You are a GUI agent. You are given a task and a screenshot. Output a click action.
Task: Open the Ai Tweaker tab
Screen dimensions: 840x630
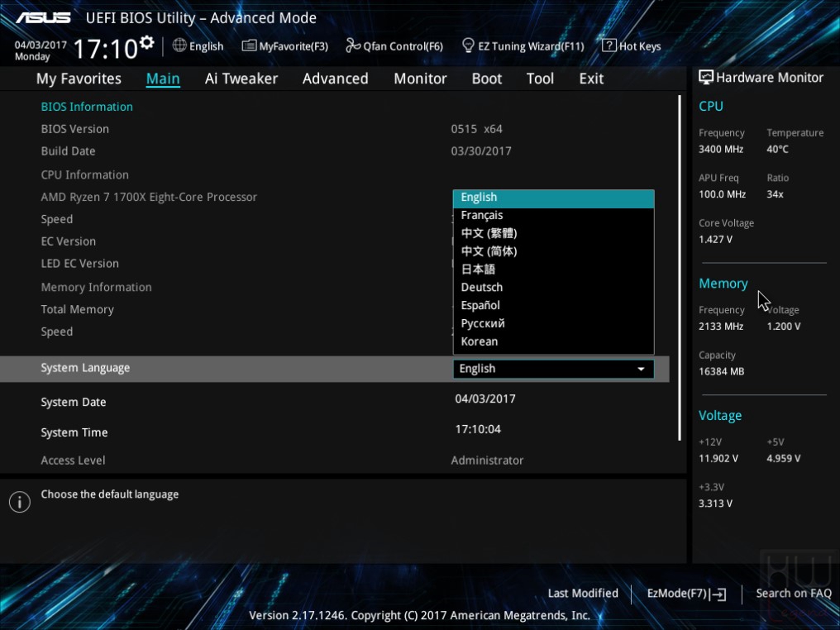[241, 79]
